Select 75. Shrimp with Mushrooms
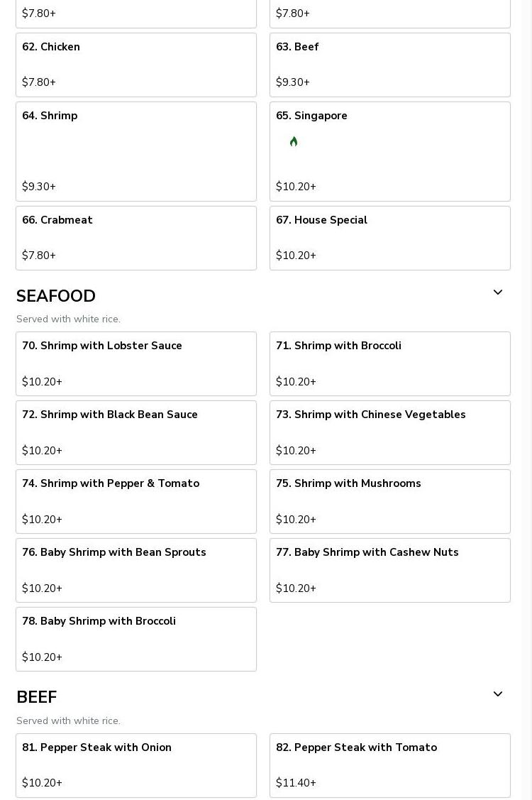The image size is (532, 800). [x=390, y=501]
